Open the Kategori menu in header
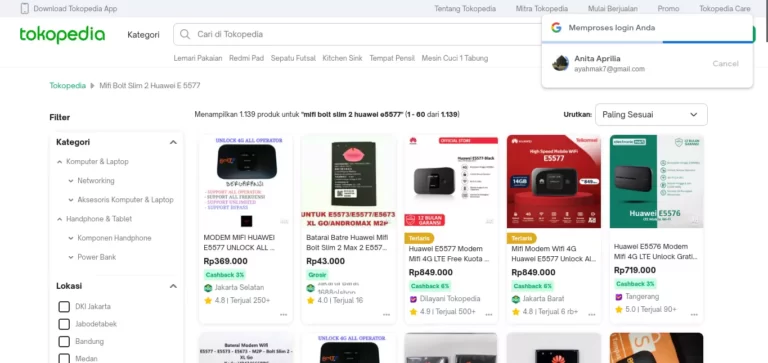The height and width of the screenshot is (363, 768). [143, 35]
